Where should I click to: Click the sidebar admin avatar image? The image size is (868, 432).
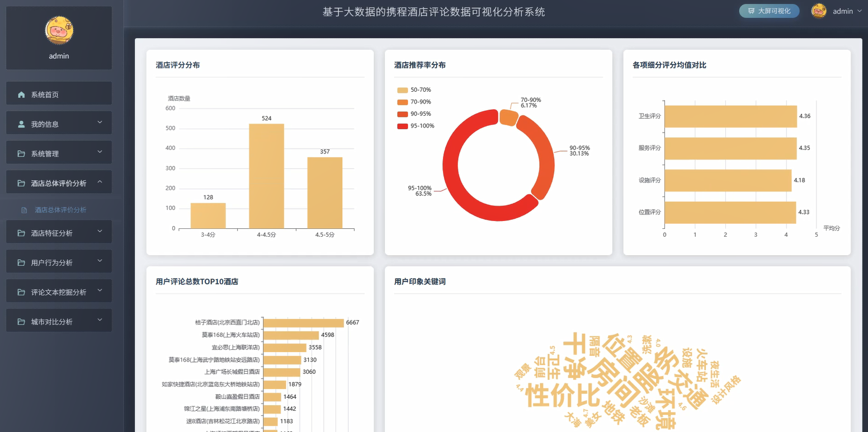[59, 30]
